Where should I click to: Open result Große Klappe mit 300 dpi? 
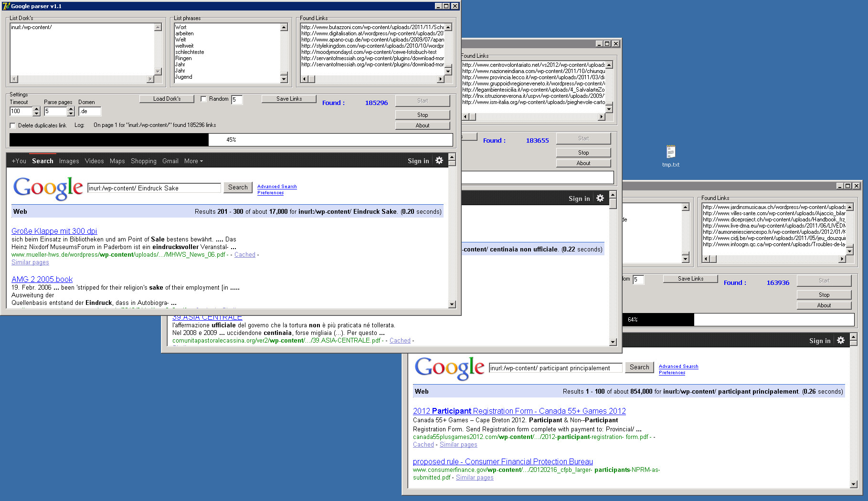(x=54, y=231)
